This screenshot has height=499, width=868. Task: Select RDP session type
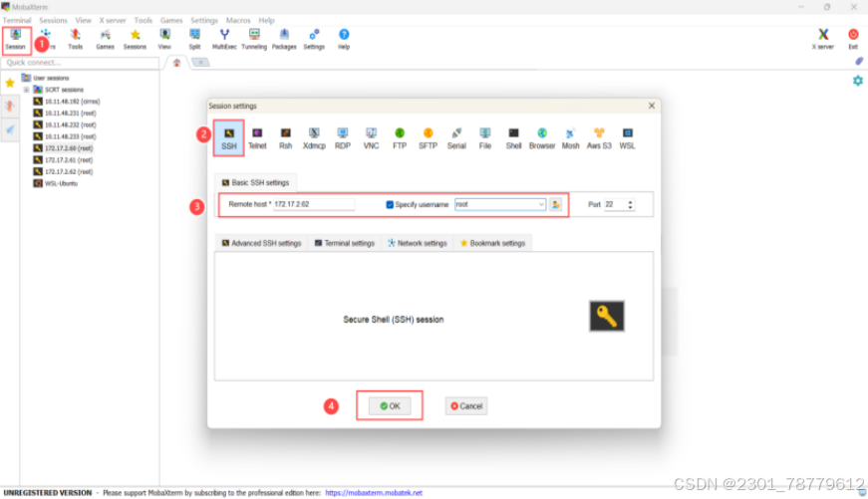point(343,138)
